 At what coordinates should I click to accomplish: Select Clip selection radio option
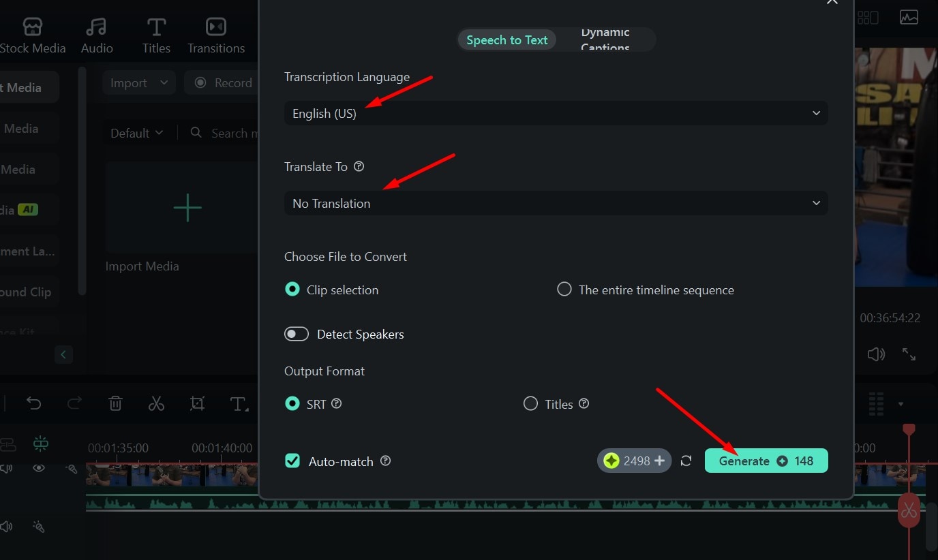(x=331, y=290)
